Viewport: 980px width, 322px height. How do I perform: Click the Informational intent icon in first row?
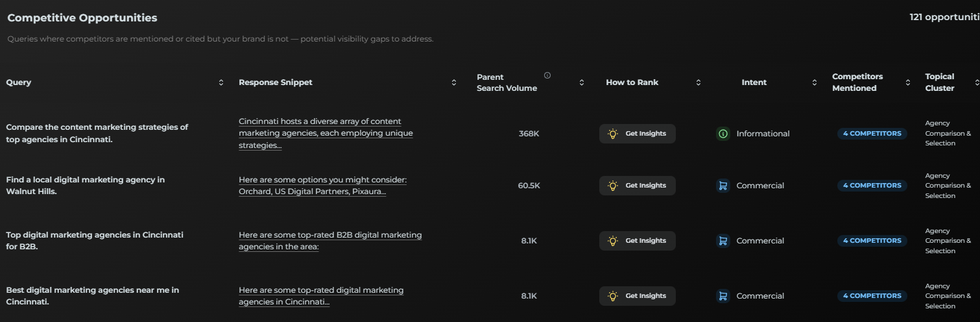tap(723, 134)
